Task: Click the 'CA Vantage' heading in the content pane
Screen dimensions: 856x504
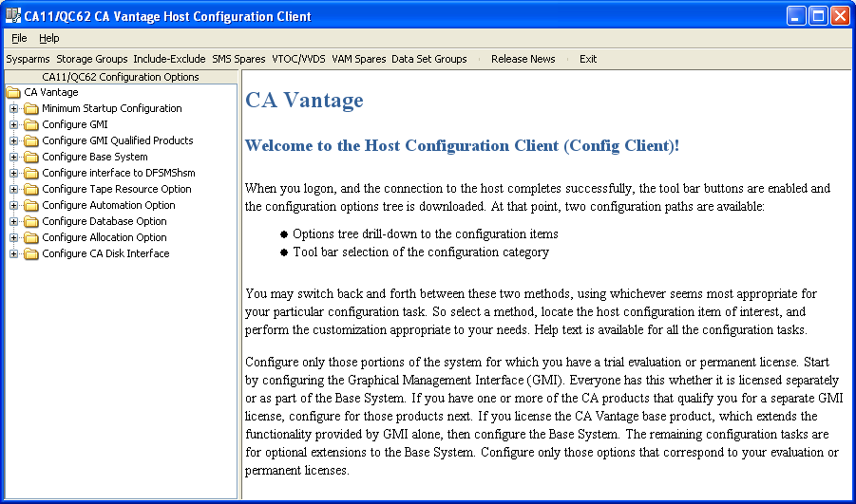Action: point(304,101)
